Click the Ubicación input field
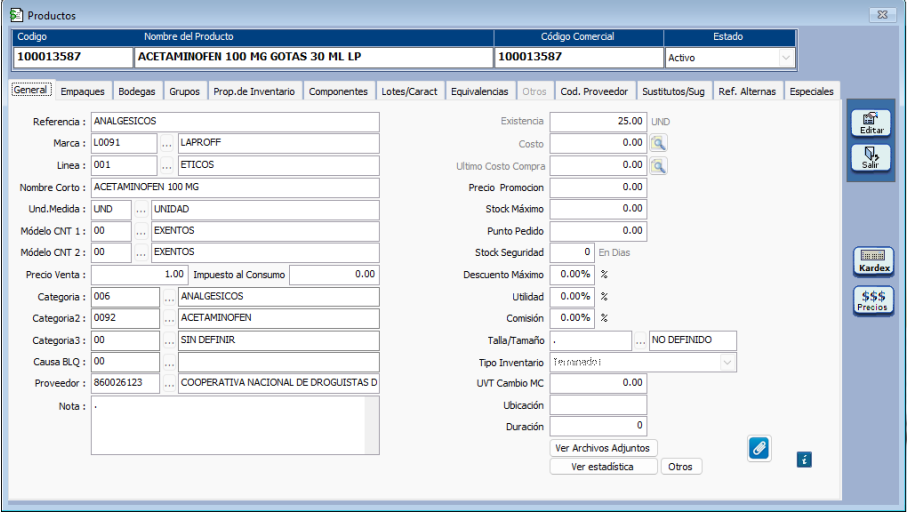Image resolution: width=909 pixels, height=515 pixels. click(598, 405)
